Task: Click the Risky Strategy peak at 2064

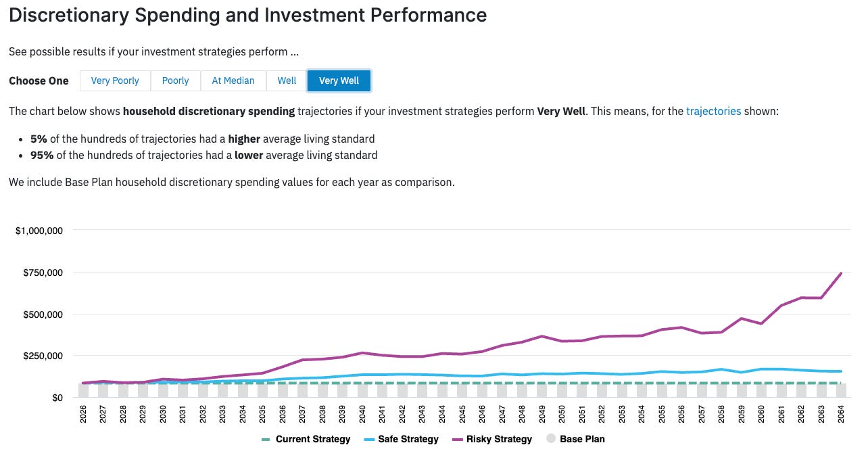Action: click(x=840, y=273)
